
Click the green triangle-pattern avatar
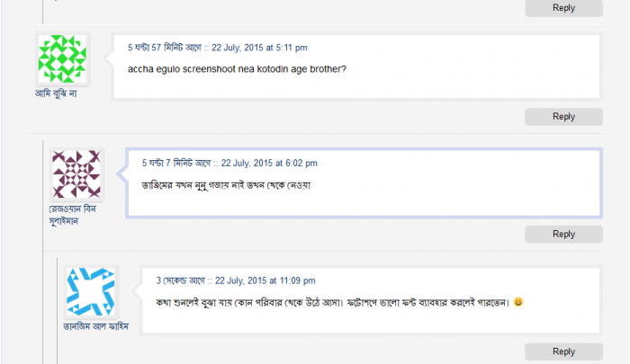(63, 60)
